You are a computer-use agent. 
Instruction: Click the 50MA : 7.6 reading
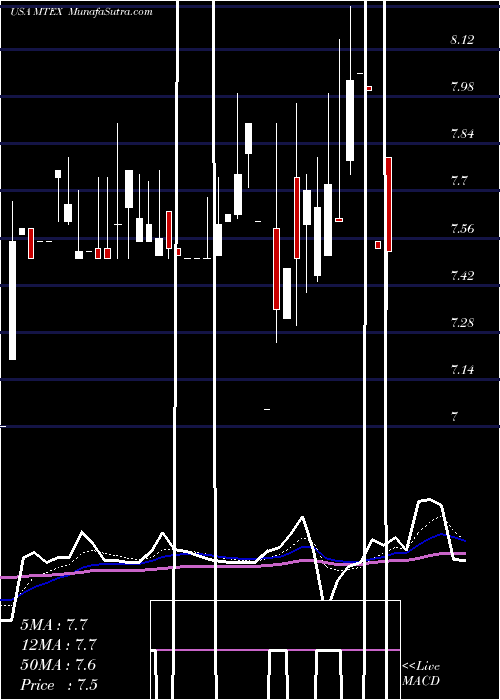(58, 665)
